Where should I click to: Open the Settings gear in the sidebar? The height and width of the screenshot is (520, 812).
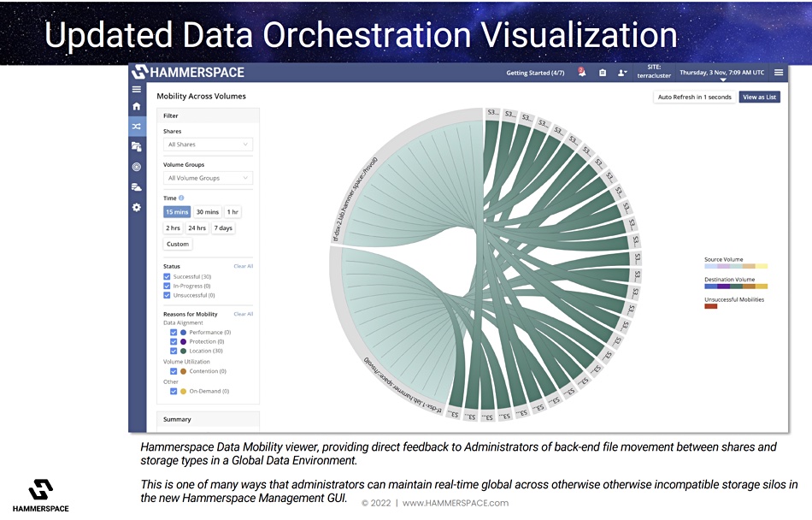pyautogui.click(x=137, y=207)
